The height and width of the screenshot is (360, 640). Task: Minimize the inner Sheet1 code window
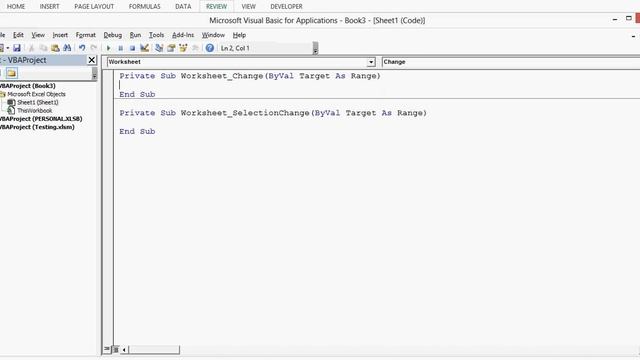point(633,36)
